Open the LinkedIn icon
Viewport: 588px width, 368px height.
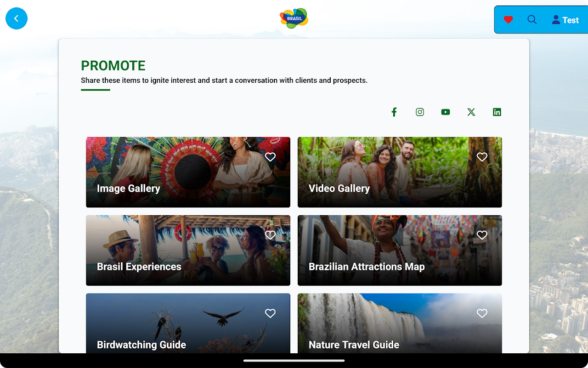click(x=497, y=112)
